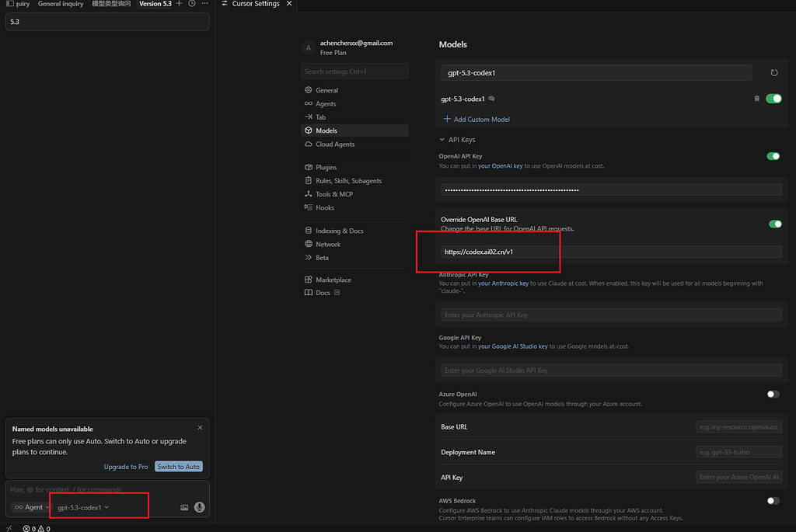Click Upgrade to Pro link
The width and height of the screenshot is (796, 532).
click(126, 467)
